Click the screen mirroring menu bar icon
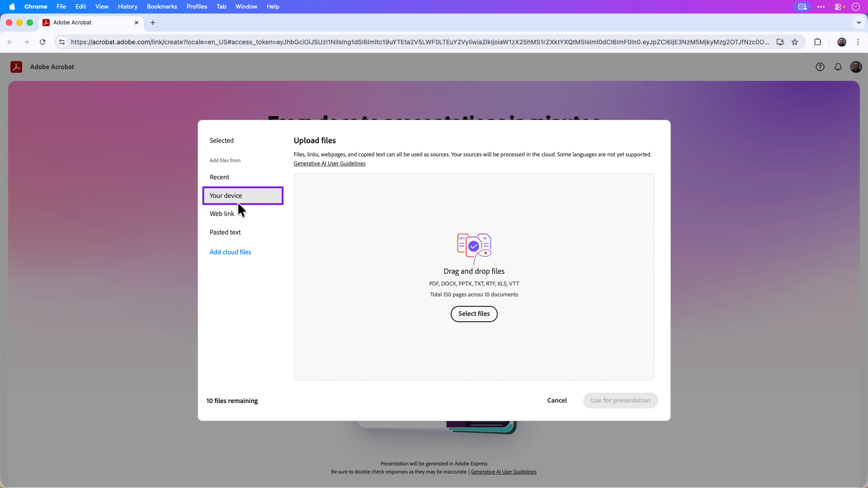 (x=802, y=7)
